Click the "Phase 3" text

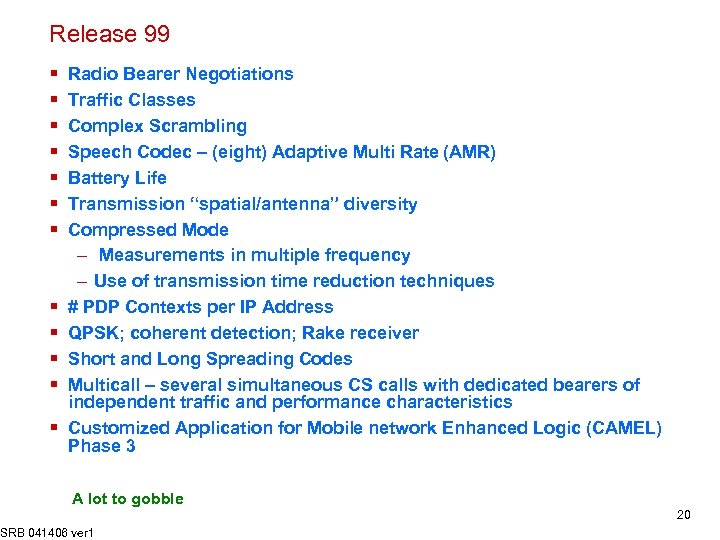coord(102,446)
